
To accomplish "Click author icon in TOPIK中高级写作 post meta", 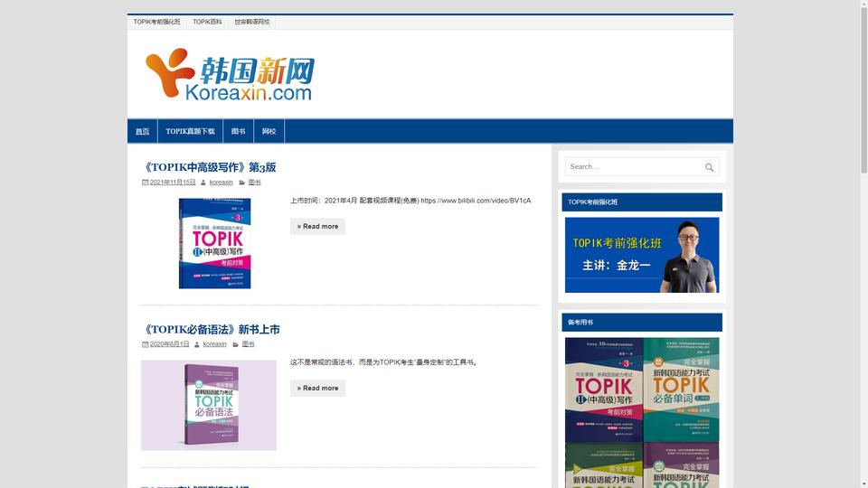I will pos(203,182).
